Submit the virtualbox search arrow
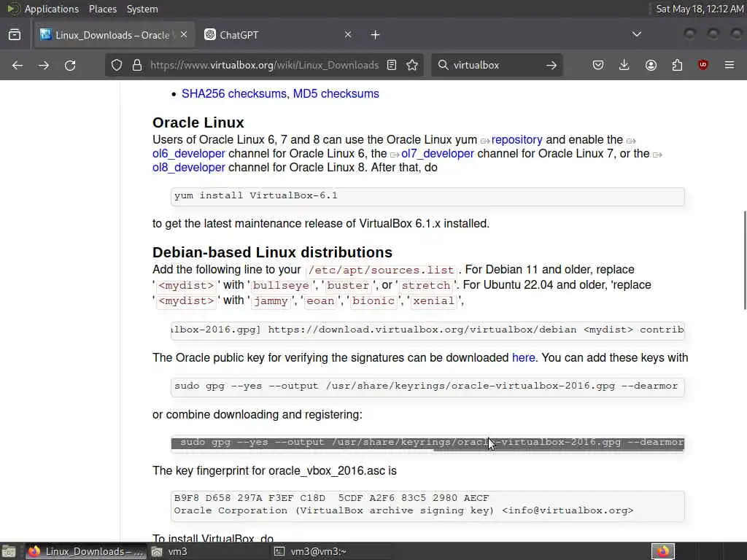Image resolution: width=747 pixels, height=560 pixels. pos(551,65)
